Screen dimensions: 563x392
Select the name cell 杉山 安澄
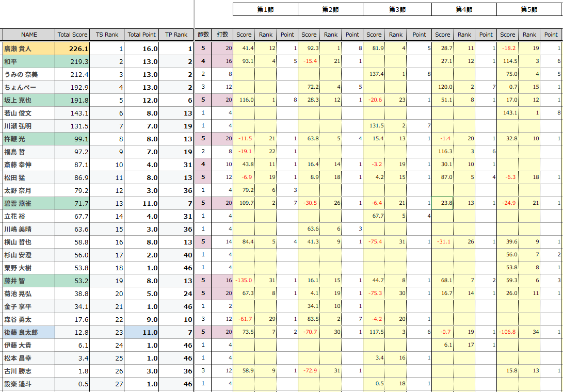29,255
